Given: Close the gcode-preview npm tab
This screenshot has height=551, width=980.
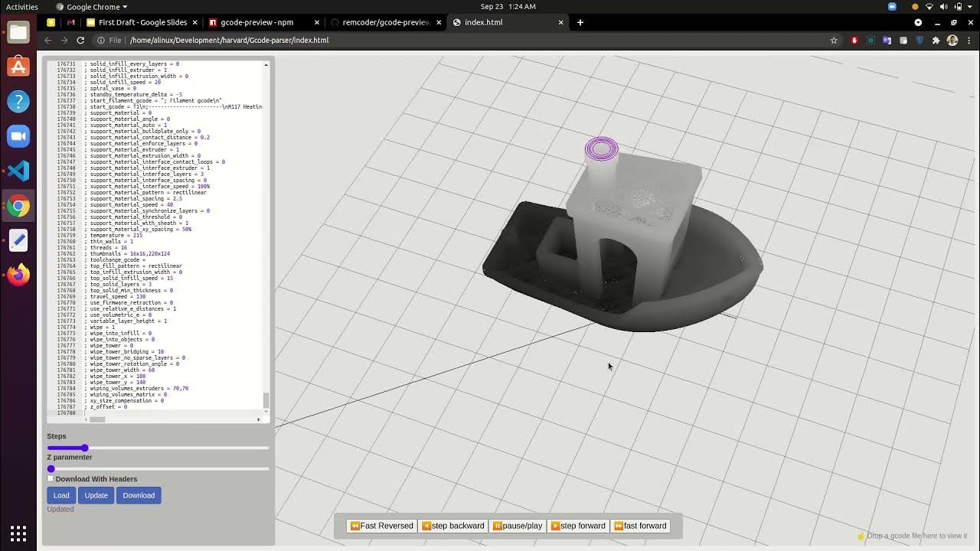Looking at the screenshot, I should (x=317, y=22).
